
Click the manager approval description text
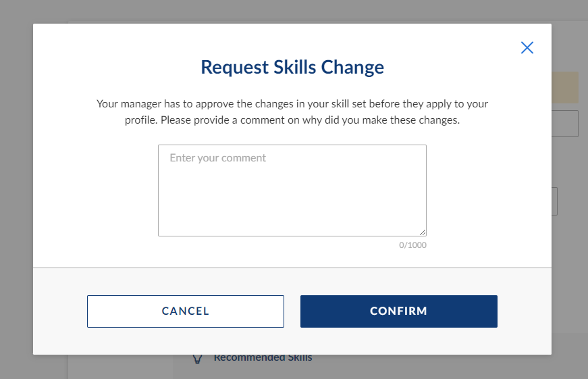click(x=292, y=112)
